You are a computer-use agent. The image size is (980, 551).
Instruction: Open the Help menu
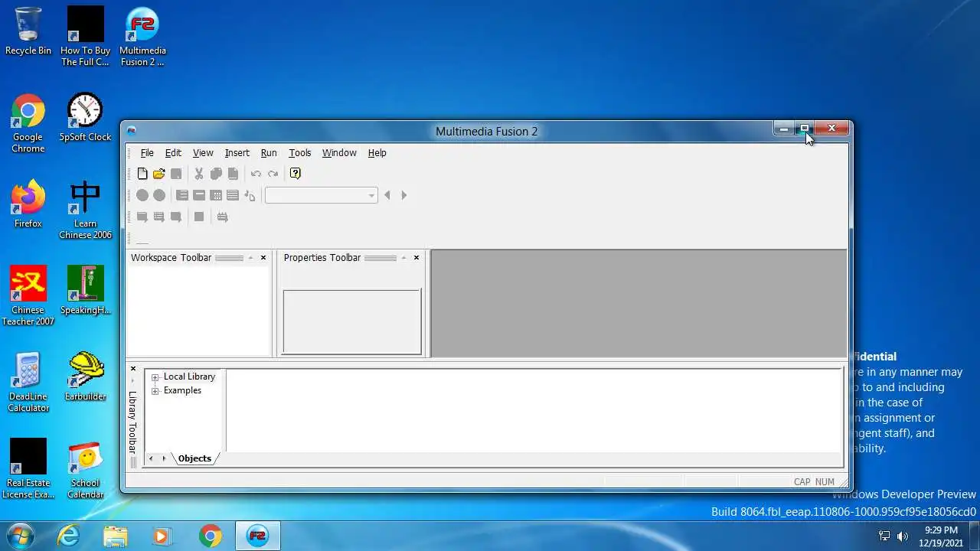click(377, 153)
